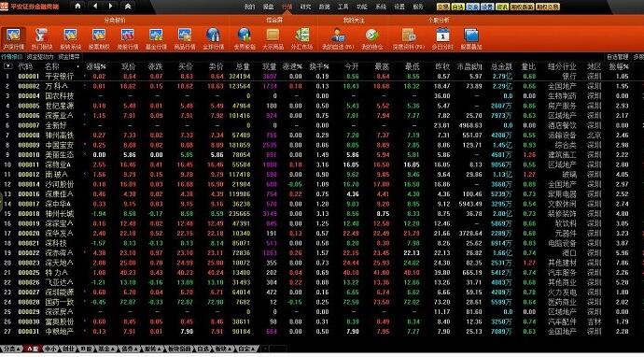The image size is (644, 357).
Task: Open the 行情 menu
Action: click(287, 7)
